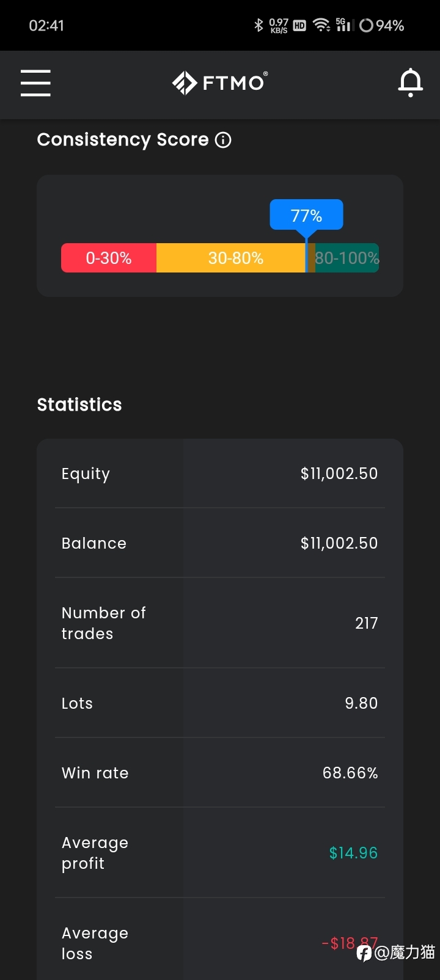This screenshot has width=440, height=980.
Task: Open Consistency Score info icon
Action: pyautogui.click(x=224, y=140)
